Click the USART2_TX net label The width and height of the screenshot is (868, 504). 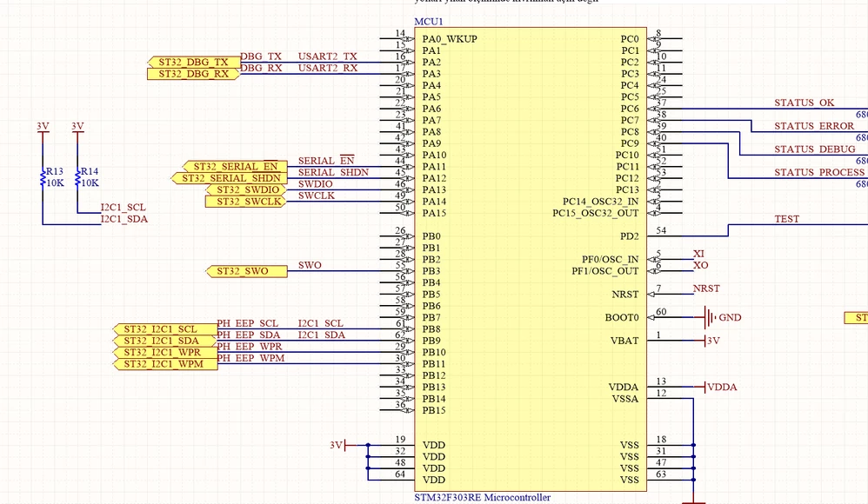click(x=328, y=56)
